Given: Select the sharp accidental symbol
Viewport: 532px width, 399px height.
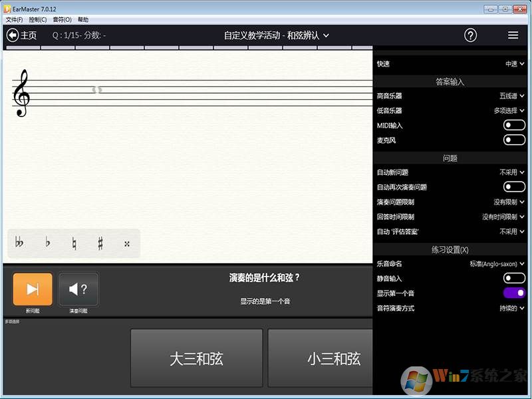Looking at the screenshot, I should [x=100, y=243].
